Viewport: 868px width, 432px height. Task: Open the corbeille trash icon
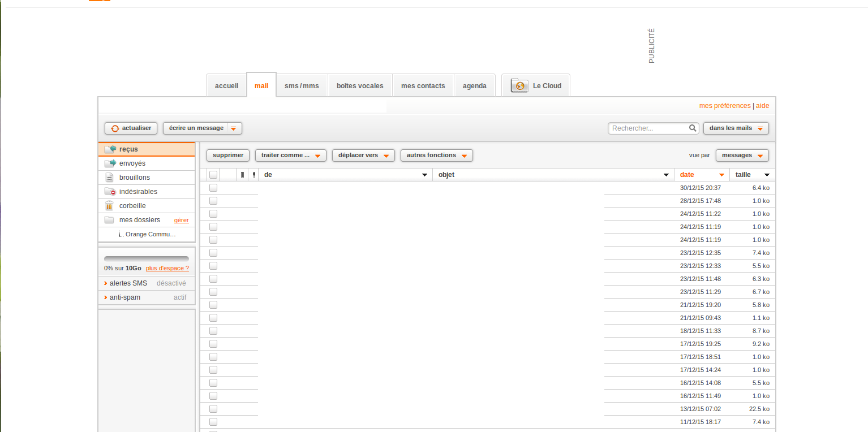[110, 206]
